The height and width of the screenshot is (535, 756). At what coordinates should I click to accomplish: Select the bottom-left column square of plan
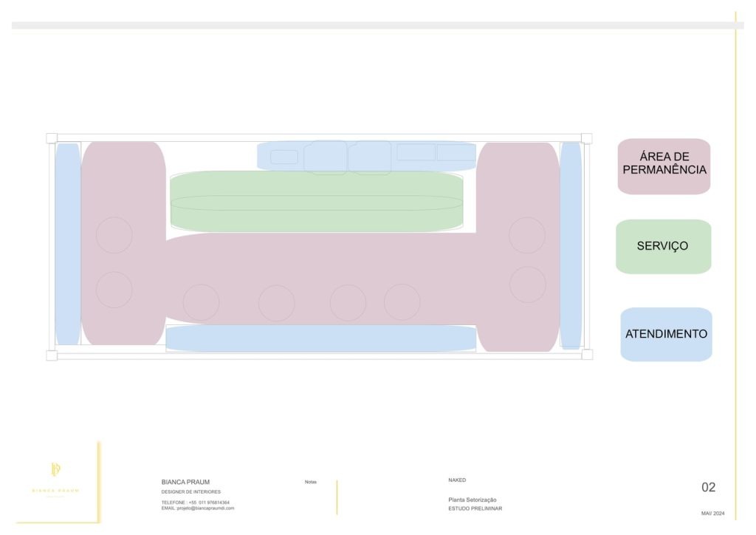52,355
